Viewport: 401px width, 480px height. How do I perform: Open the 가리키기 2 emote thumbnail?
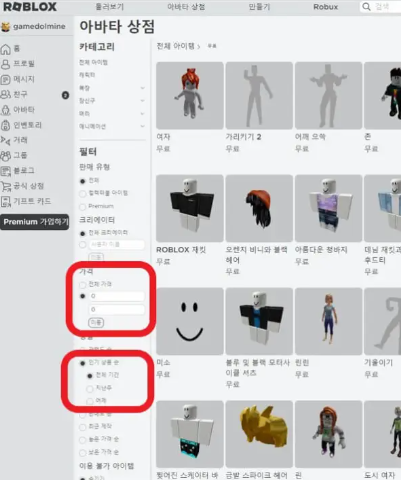[259, 95]
